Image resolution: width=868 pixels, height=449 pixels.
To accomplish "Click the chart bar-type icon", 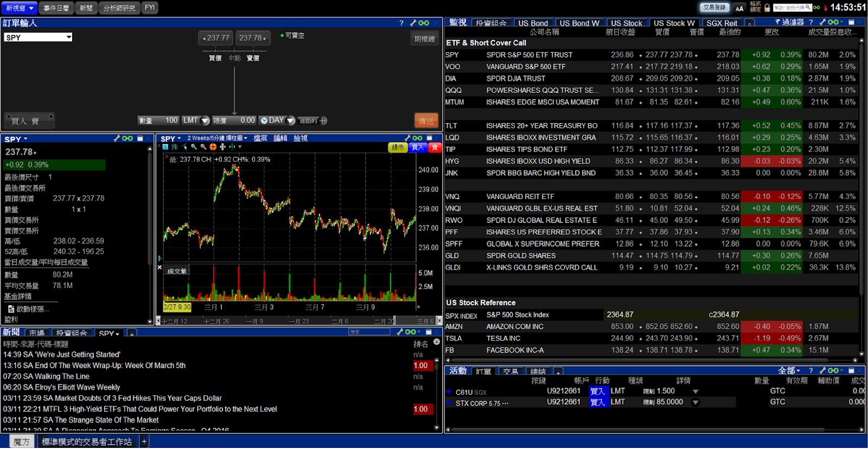I will (175, 147).
